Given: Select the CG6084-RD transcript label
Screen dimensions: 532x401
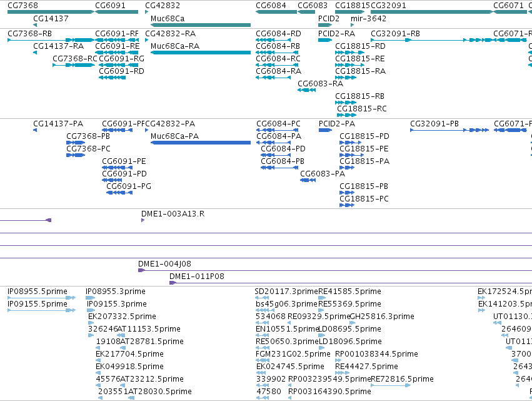Looking at the screenshot, I should tap(278, 34).
